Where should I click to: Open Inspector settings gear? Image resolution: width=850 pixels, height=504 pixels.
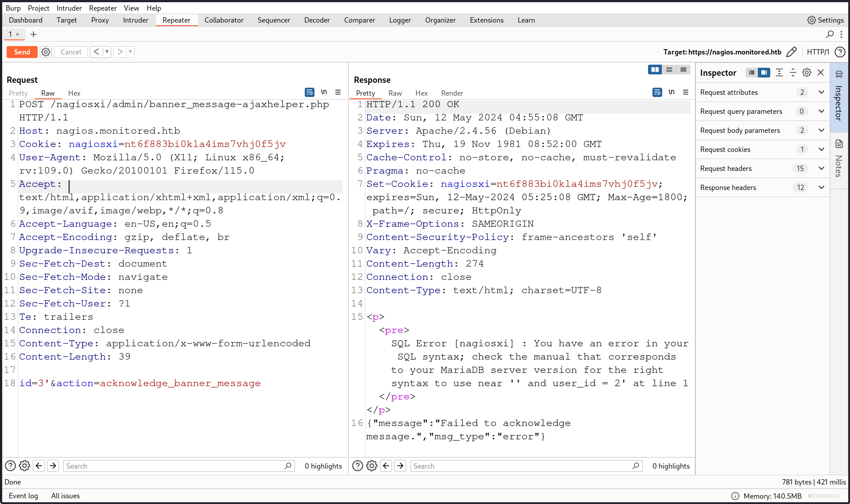[807, 73]
